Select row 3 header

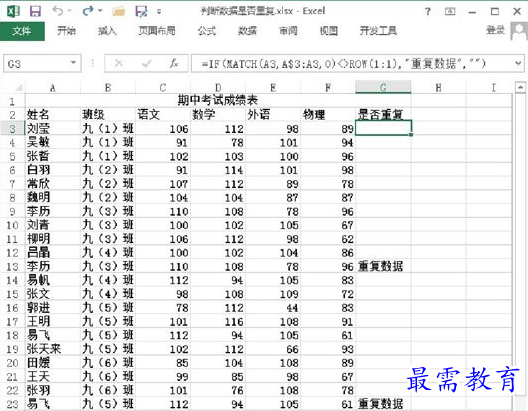[x=12, y=129]
